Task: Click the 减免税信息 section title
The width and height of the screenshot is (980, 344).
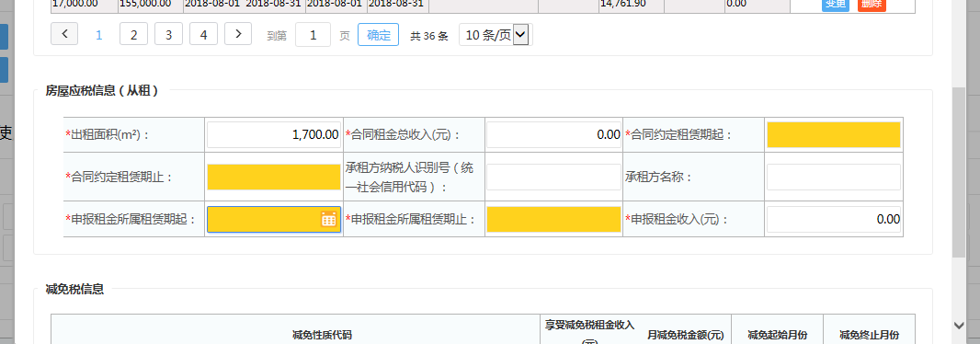Action: click(75, 289)
